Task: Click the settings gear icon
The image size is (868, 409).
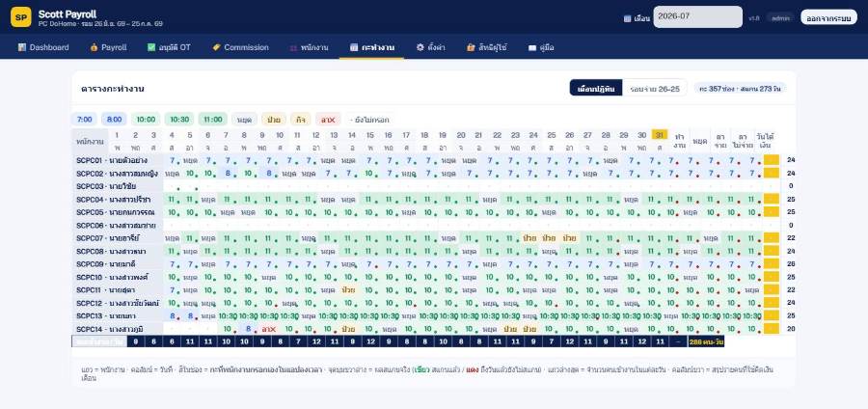Action: click(420, 47)
